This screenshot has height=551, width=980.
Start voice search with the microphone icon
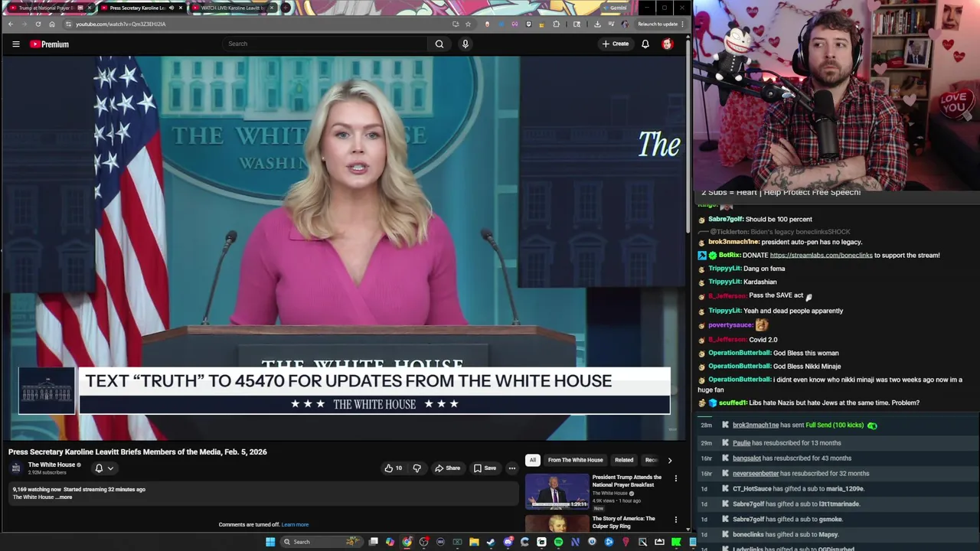click(x=465, y=44)
